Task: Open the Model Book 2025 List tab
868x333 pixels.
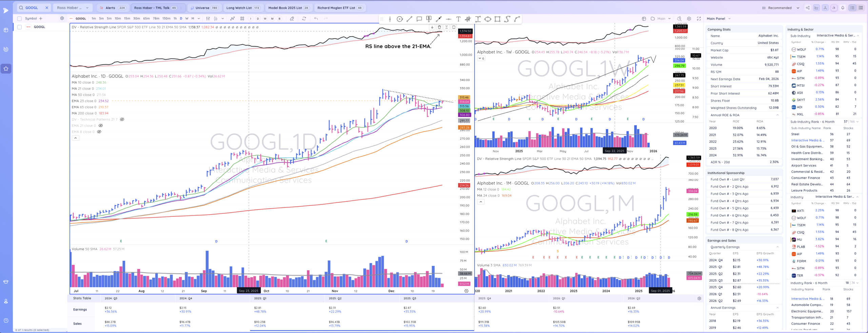Action: tap(288, 8)
